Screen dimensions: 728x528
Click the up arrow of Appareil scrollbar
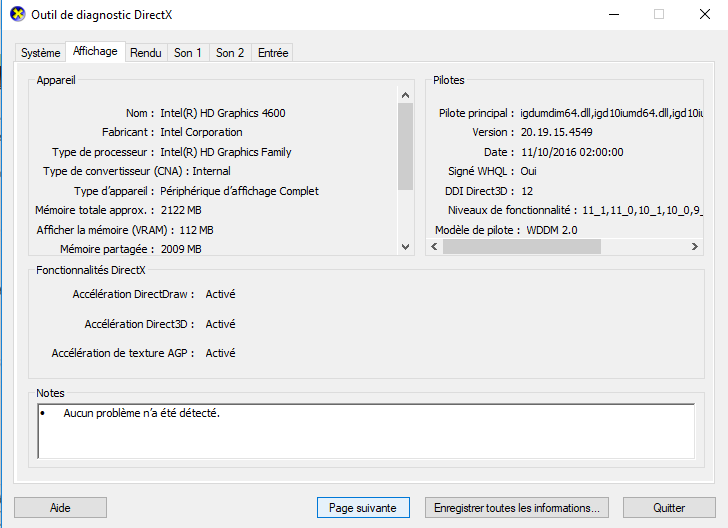point(405,95)
